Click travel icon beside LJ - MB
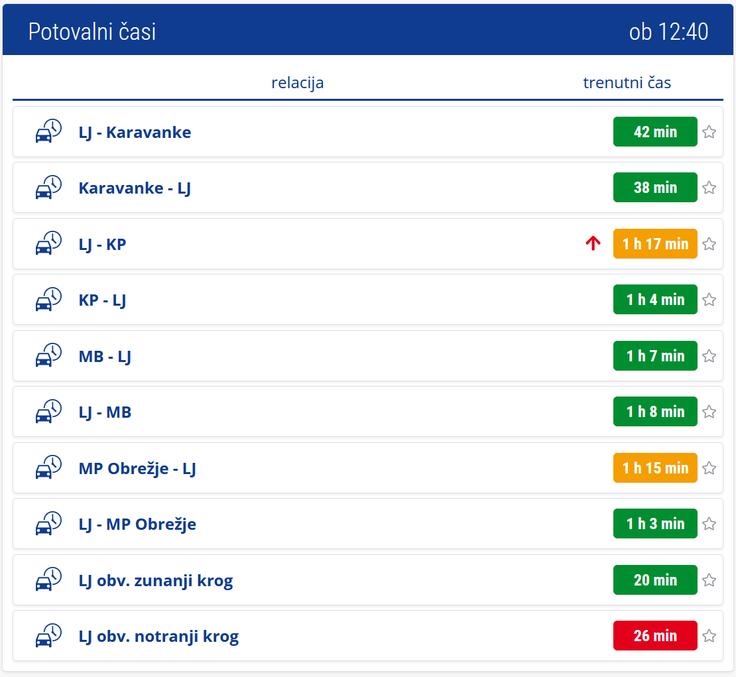 tap(49, 411)
